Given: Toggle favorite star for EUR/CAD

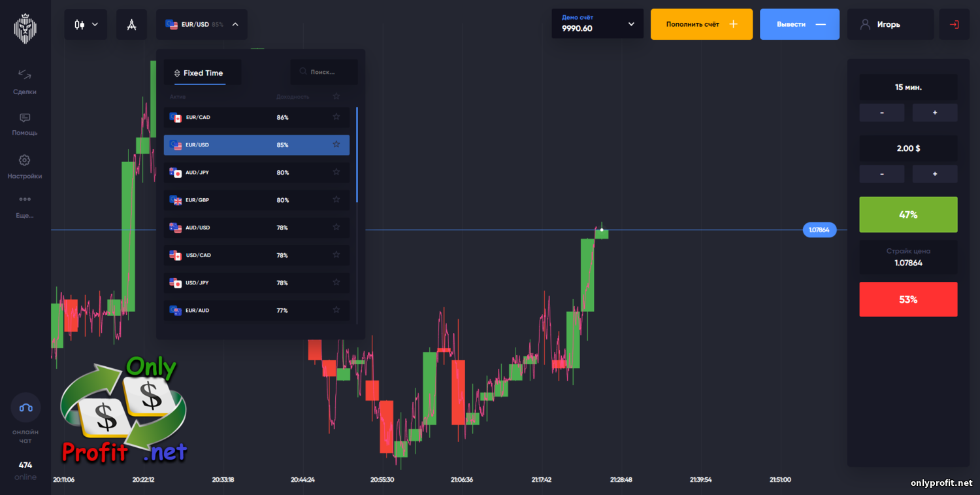Looking at the screenshot, I should pos(336,117).
